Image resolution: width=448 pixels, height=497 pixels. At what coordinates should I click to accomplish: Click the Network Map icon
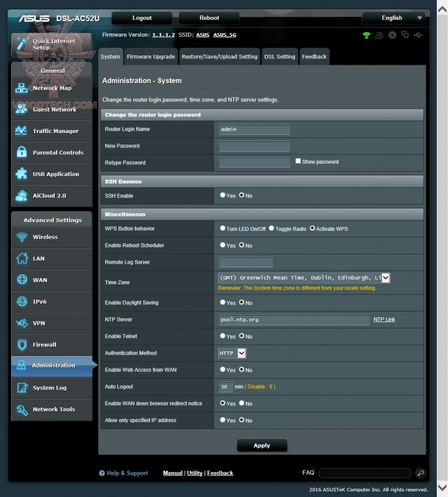tap(21, 88)
